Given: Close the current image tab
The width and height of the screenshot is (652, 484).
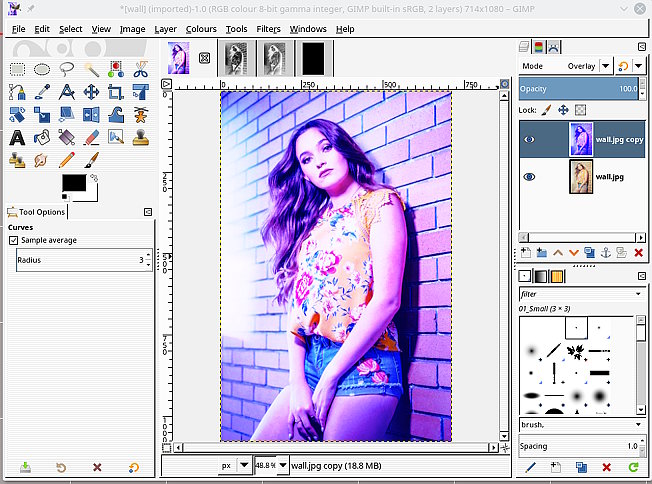Looking at the screenshot, I should click(204, 58).
